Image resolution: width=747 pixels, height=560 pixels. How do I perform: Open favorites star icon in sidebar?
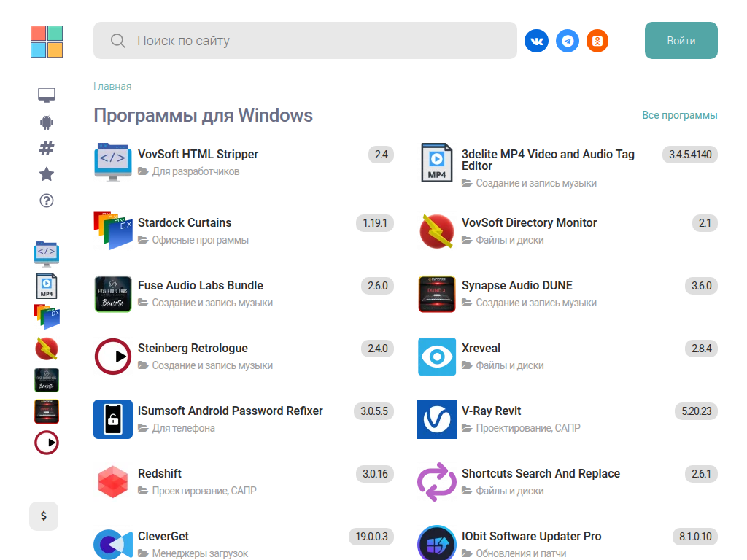click(47, 174)
